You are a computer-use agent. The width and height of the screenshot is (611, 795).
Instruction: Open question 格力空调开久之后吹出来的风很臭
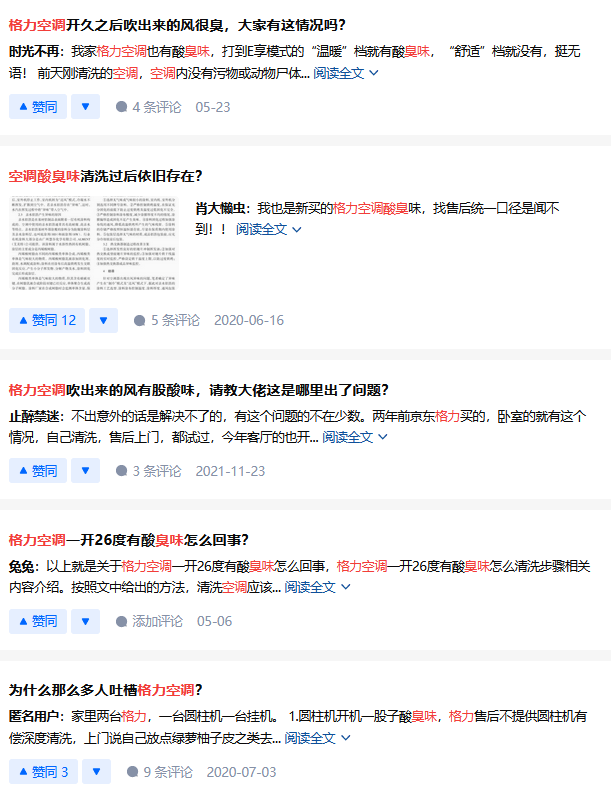[x=177, y=25]
